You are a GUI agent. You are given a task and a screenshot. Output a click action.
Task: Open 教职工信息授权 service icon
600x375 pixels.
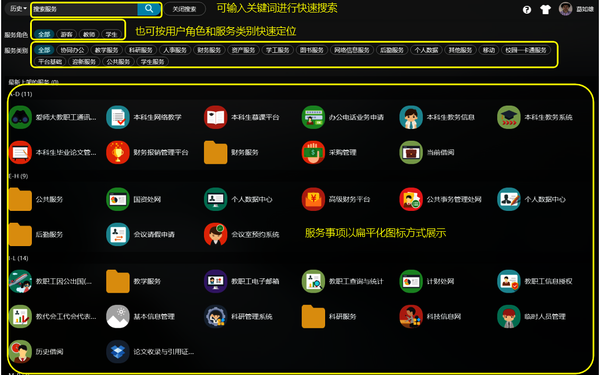point(509,281)
